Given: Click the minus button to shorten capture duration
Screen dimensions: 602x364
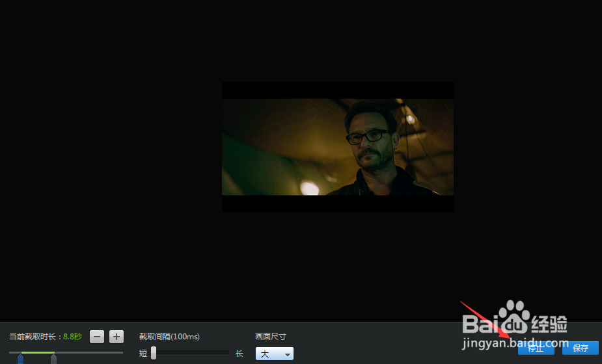Looking at the screenshot, I should click(97, 337).
